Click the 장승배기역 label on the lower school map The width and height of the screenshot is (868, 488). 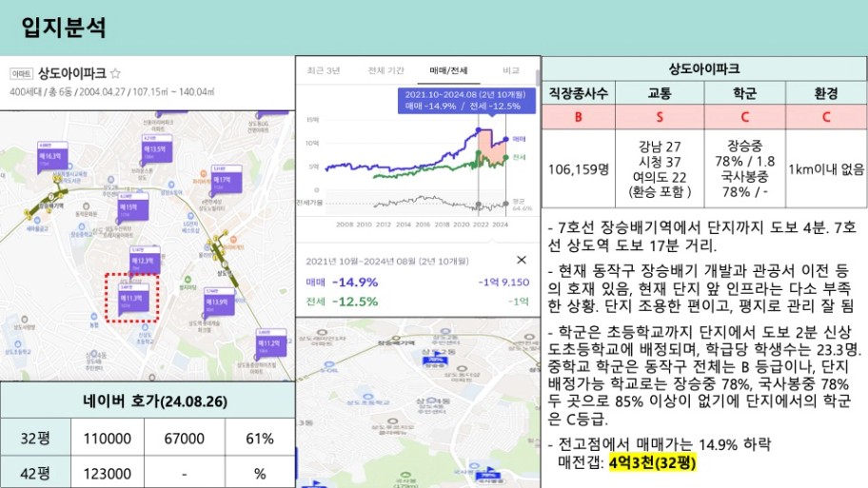396,343
